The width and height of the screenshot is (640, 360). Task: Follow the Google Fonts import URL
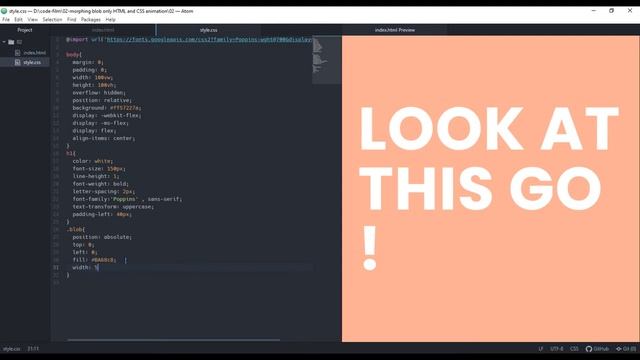coord(209,40)
